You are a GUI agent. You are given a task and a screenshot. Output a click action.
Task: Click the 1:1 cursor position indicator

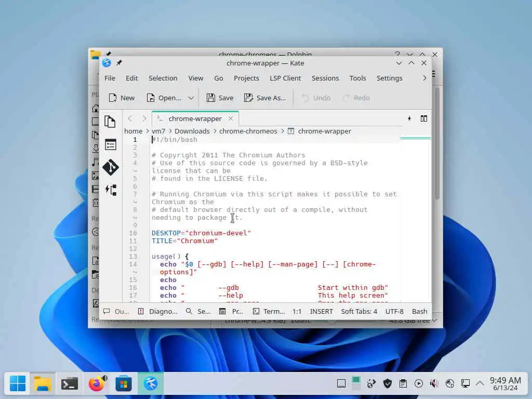click(297, 312)
